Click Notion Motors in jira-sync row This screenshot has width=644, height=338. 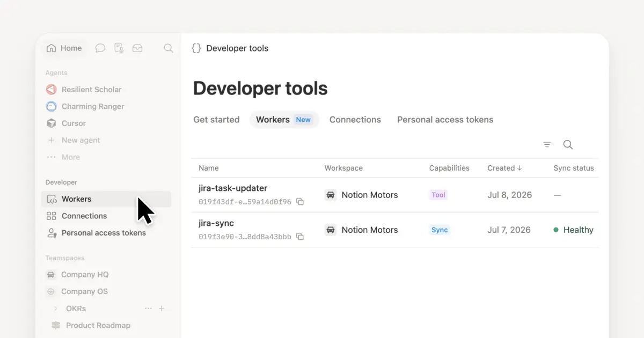[370, 230]
